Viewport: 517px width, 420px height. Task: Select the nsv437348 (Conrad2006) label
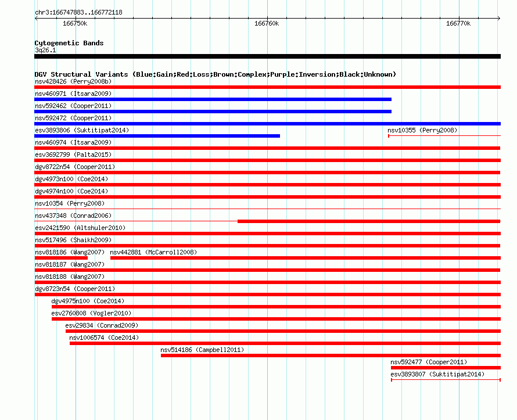(x=73, y=216)
